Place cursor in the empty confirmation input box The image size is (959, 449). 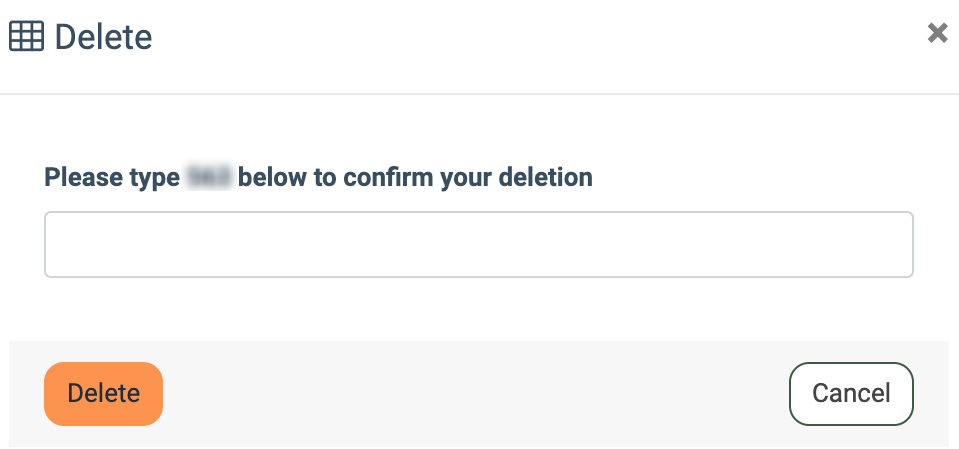pyautogui.click(x=478, y=244)
